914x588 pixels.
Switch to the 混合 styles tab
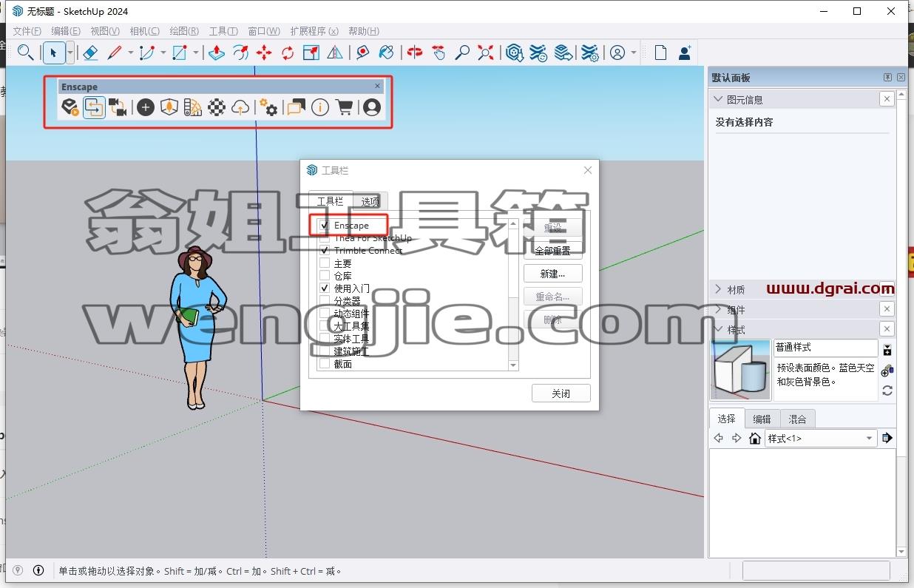(797, 419)
